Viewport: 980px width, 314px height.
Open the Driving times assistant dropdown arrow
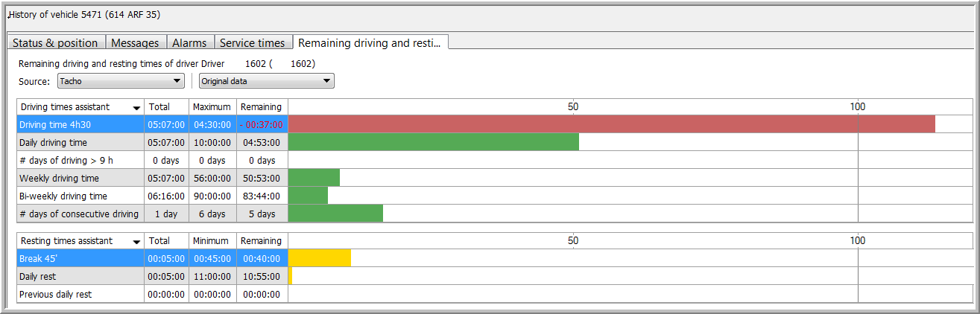click(136, 108)
